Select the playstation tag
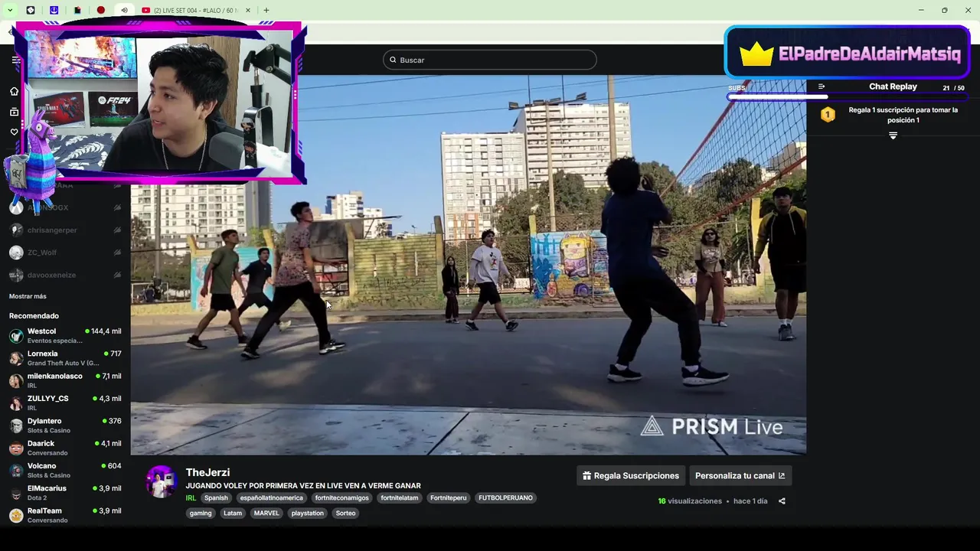This screenshot has width=980, height=551. 307,514
